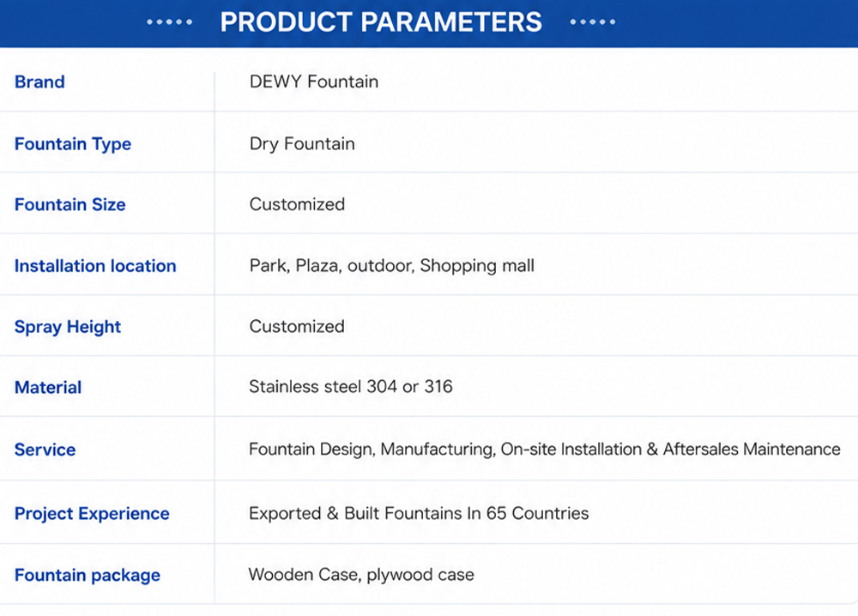This screenshot has width=858, height=616.
Task: Click the Park, Plaza, outdoor, Shopping mall text
Action: point(392,266)
